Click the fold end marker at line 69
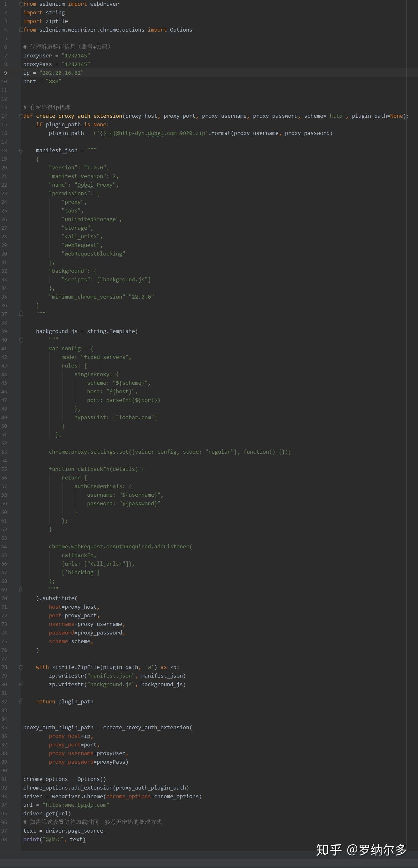418x868 pixels. point(21,590)
